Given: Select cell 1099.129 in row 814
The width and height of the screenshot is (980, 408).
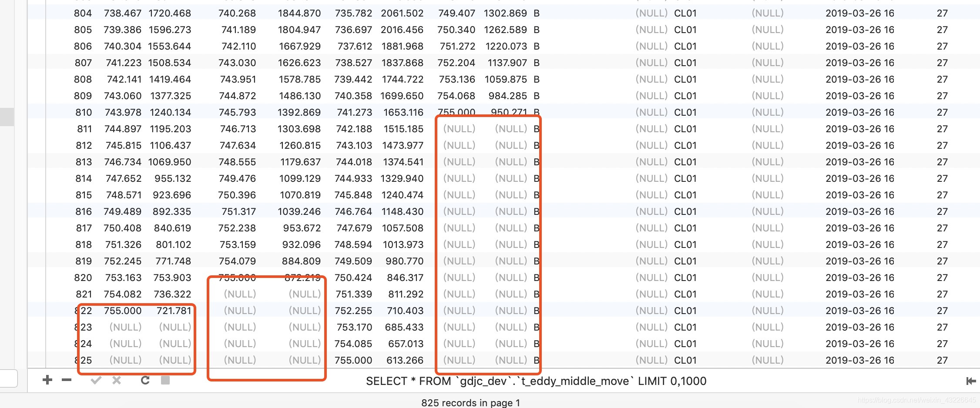Looking at the screenshot, I should pyautogui.click(x=300, y=178).
